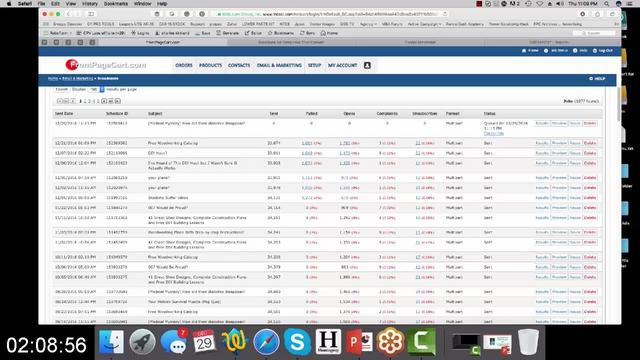The height and width of the screenshot is (360, 640).
Task: Click Results button for the Queued broadcast
Action: click(x=542, y=123)
